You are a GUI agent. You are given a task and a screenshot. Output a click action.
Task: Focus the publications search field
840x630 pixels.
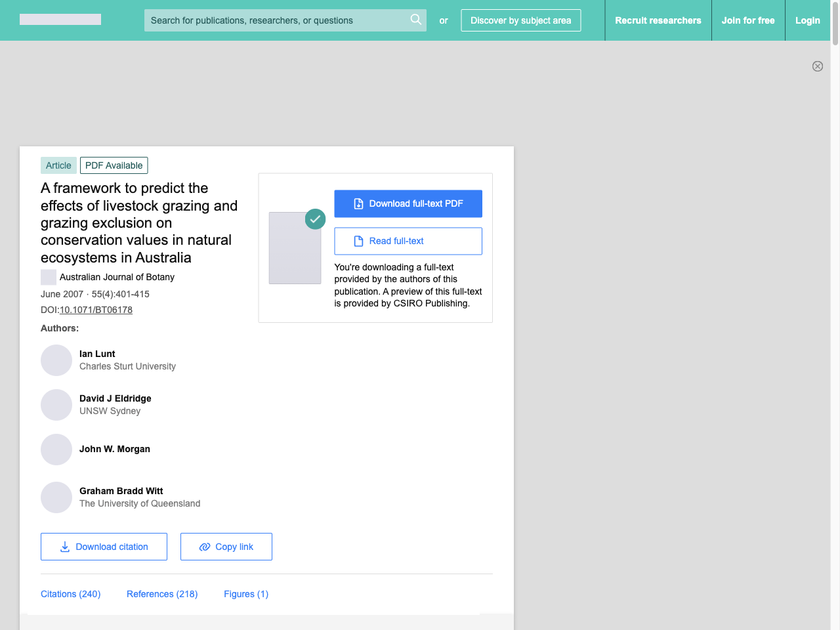point(276,20)
